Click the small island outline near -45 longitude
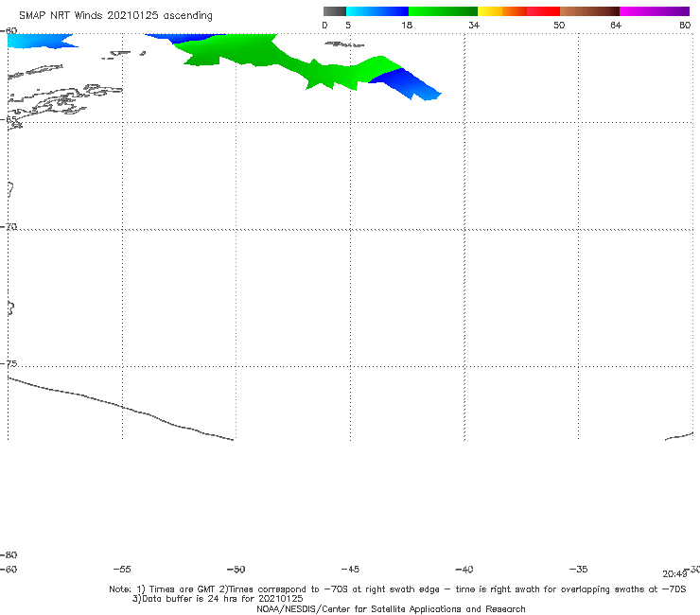 [344, 44]
